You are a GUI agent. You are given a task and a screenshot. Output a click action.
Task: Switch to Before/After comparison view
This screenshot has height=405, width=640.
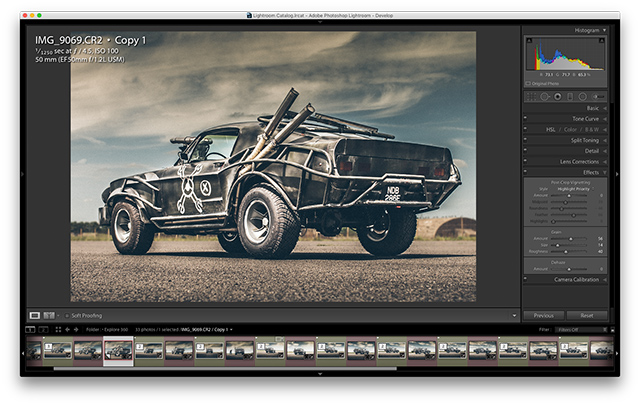(48, 315)
